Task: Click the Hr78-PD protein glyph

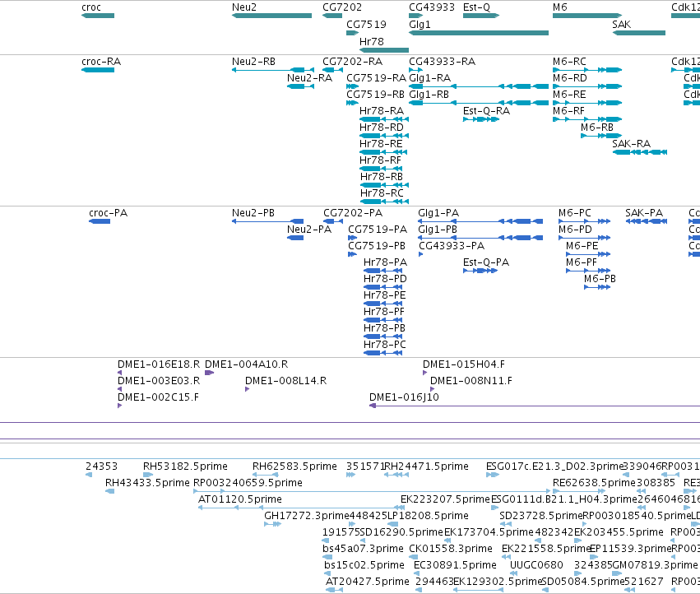Action: click(x=383, y=287)
